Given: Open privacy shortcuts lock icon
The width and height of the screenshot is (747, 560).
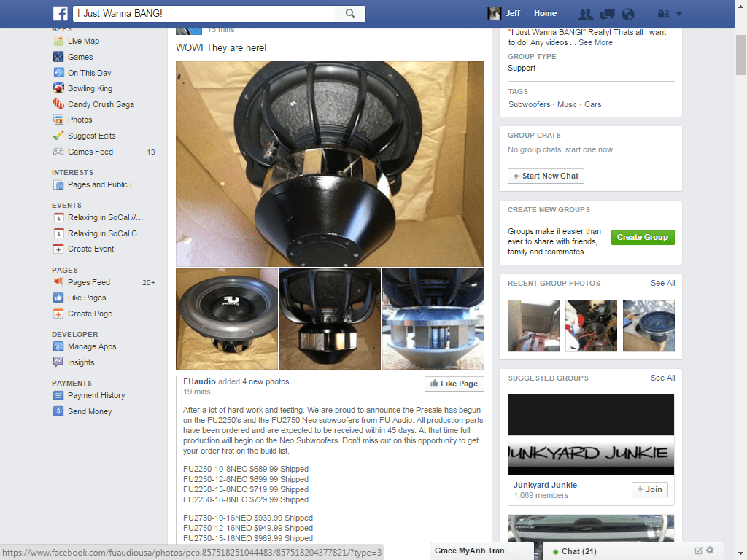Looking at the screenshot, I should click(x=663, y=14).
